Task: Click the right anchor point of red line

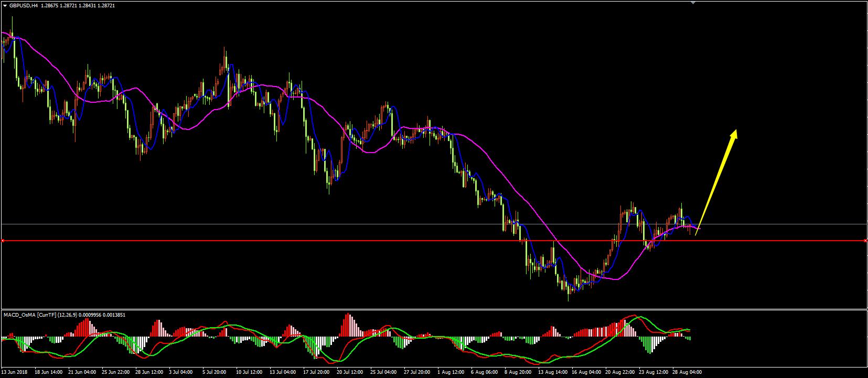Action: click(x=865, y=241)
